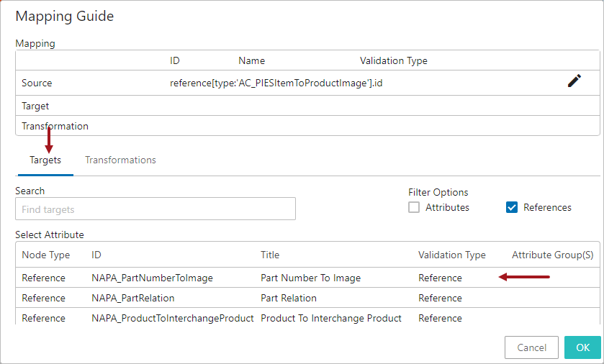The width and height of the screenshot is (604, 364).
Task: Switch to the Transformations tab
Action: (x=120, y=160)
